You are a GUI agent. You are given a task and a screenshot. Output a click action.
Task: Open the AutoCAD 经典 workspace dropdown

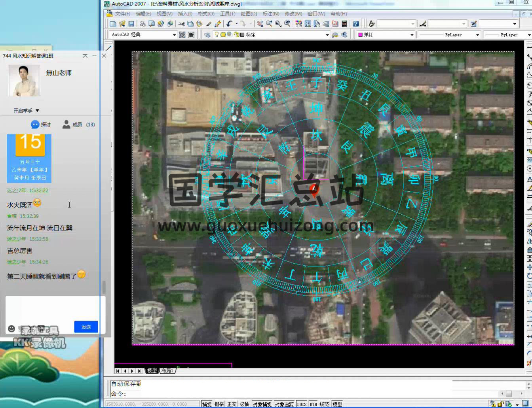(x=174, y=35)
